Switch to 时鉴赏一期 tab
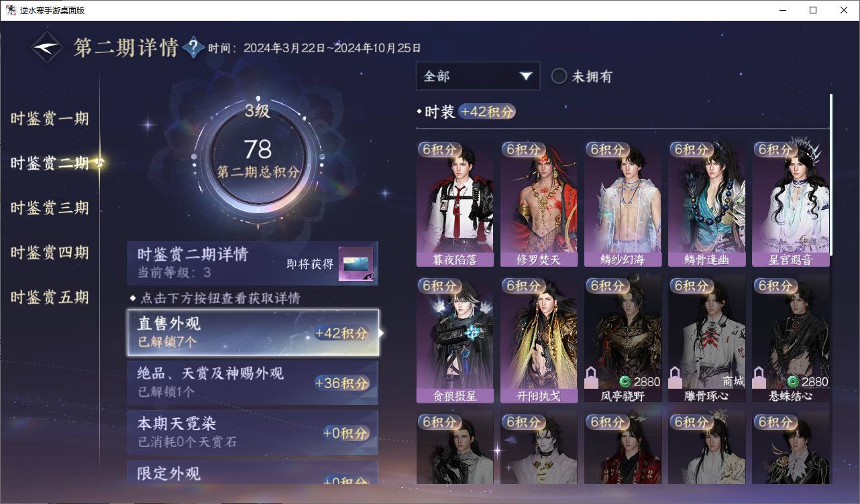Screen dimensions: 860x504 pyautogui.click(x=50, y=119)
